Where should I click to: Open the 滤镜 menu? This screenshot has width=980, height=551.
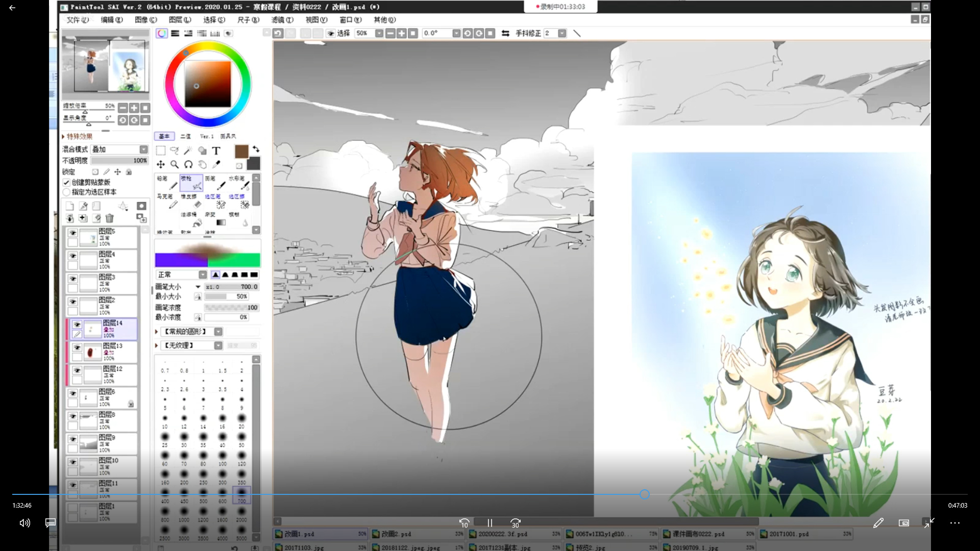[282, 20]
